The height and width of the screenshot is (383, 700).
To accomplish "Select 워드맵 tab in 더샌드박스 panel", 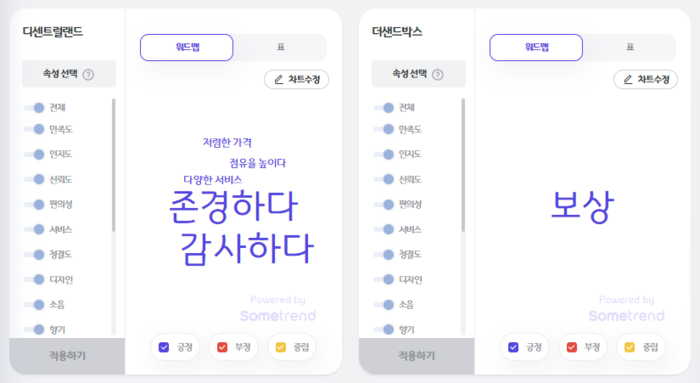I will (x=536, y=47).
